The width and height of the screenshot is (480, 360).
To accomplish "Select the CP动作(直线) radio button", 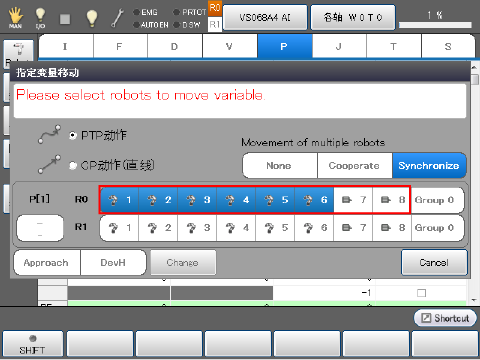I will [73, 166].
